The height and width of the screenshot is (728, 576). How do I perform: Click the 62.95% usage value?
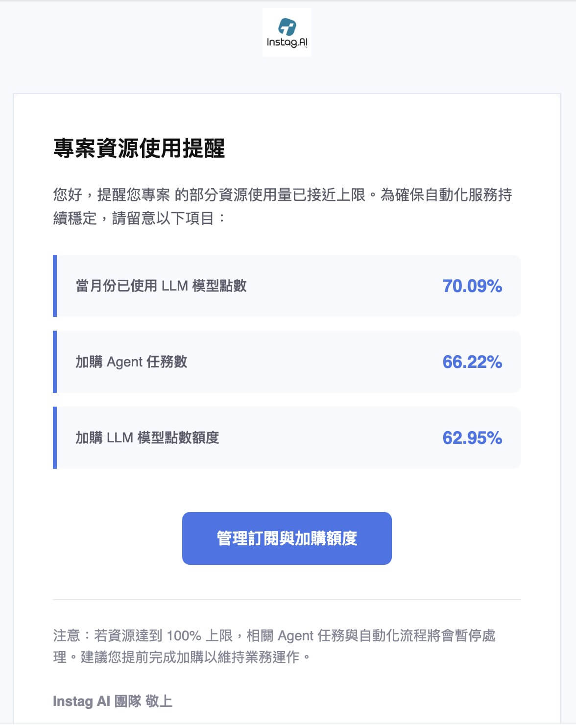(472, 438)
